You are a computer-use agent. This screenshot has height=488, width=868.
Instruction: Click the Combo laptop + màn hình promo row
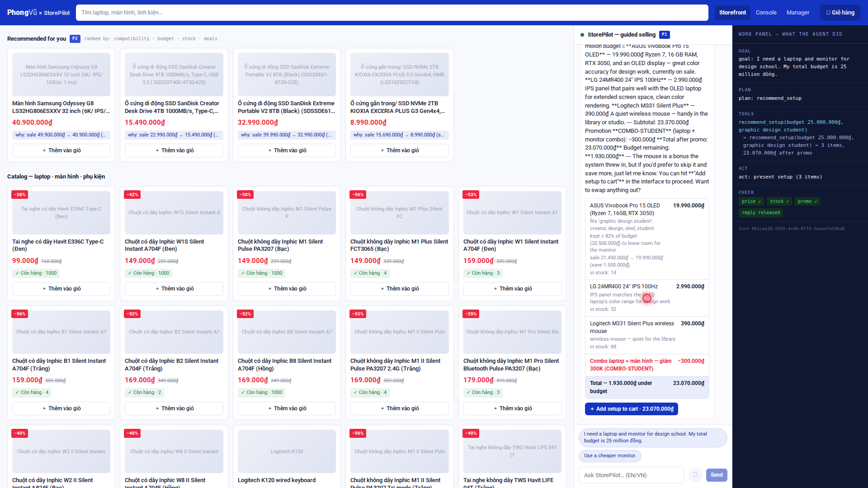pos(647,365)
